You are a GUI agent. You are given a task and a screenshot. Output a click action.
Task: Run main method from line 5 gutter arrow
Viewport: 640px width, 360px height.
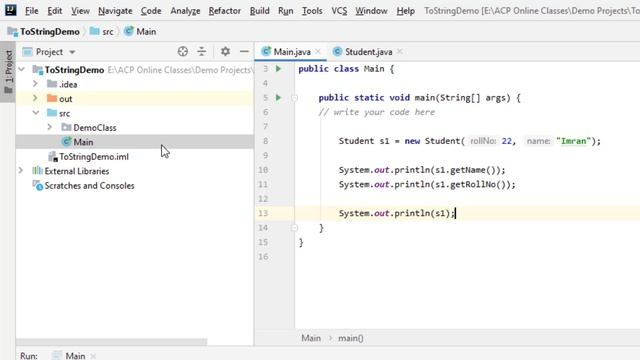[x=278, y=98]
